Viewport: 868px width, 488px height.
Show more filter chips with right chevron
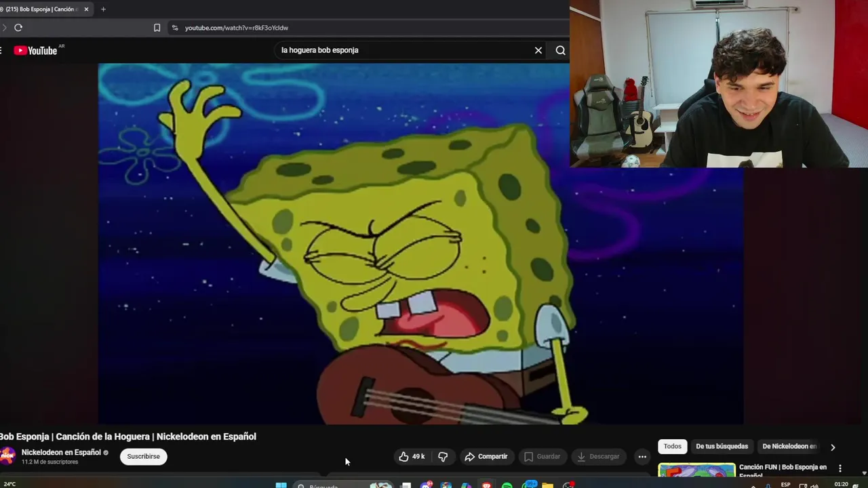click(833, 447)
